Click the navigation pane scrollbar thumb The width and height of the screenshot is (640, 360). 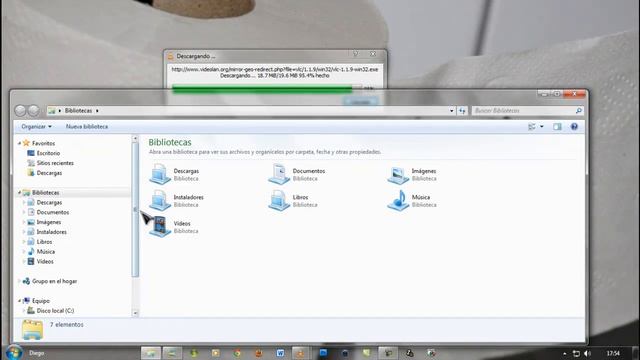click(x=135, y=209)
